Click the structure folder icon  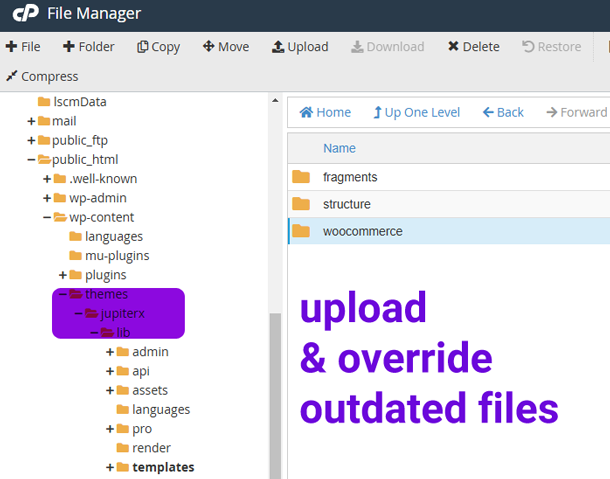point(301,204)
